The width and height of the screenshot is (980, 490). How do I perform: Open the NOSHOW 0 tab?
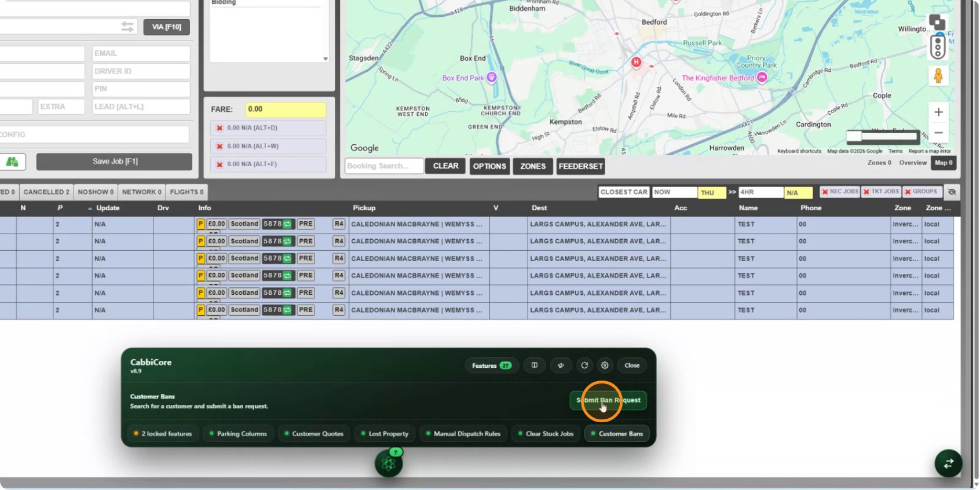click(x=96, y=192)
